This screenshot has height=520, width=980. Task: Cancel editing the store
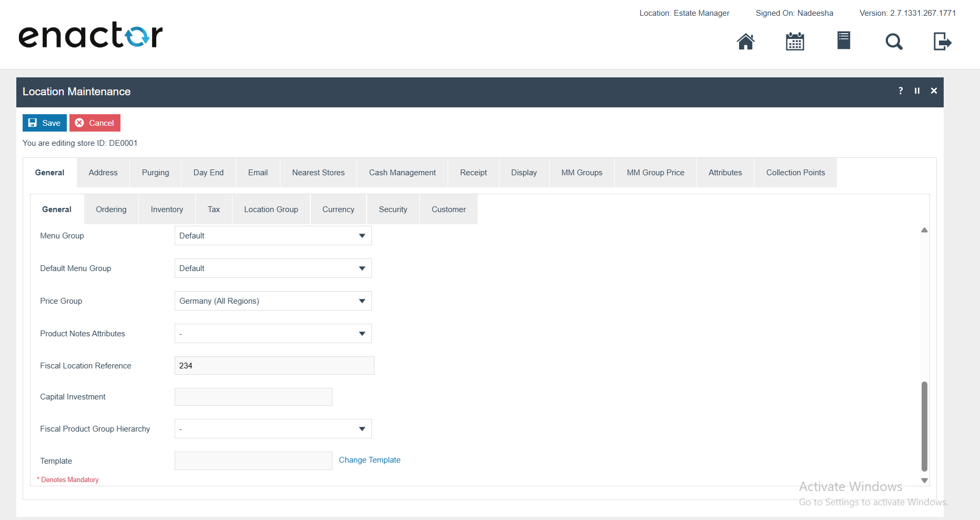coord(95,123)
